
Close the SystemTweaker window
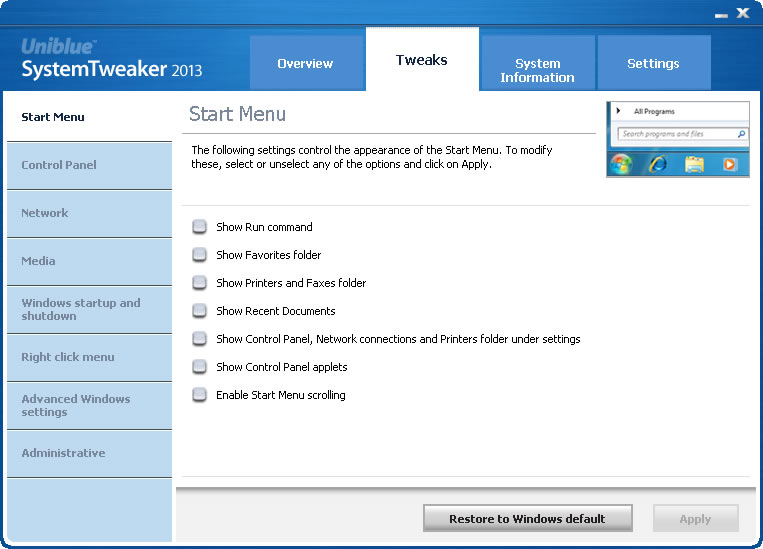(743, 13)
